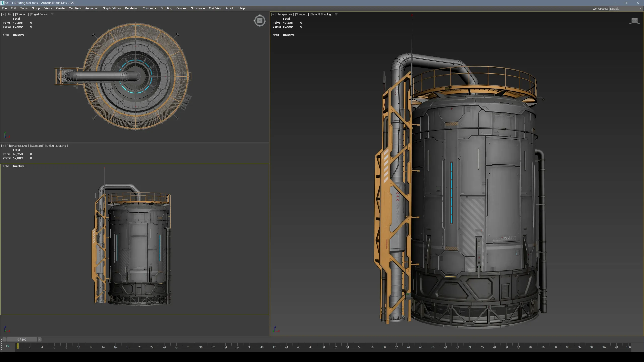Open the [PhysCamera001] point-of-view menu
The width and height of the screenshot is (644, 362).
tap(17, 146)
